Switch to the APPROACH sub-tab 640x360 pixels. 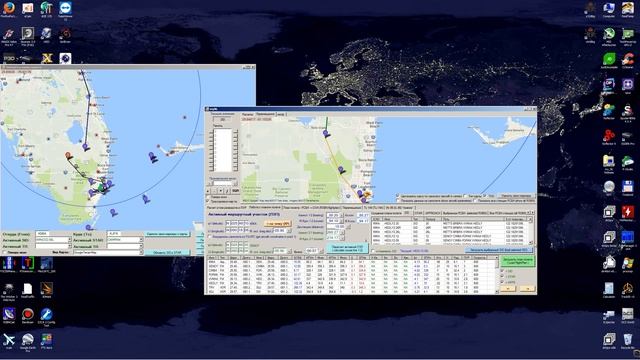tap(432, 213)
